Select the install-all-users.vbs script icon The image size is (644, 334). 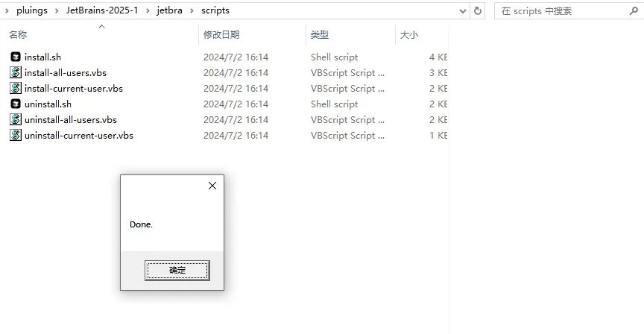pos(16,73)
